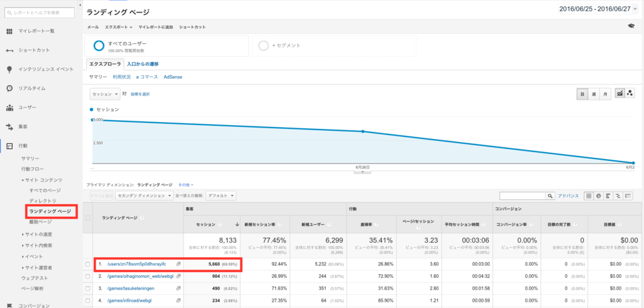Select pivot table view icon
The image size is (644, 308).
tap(628, 196)
